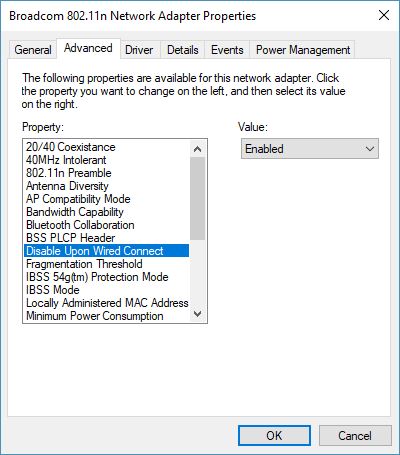Cancel the adapter properties dialog
Viewport: 400px width, 455px height.
(355, 435)
